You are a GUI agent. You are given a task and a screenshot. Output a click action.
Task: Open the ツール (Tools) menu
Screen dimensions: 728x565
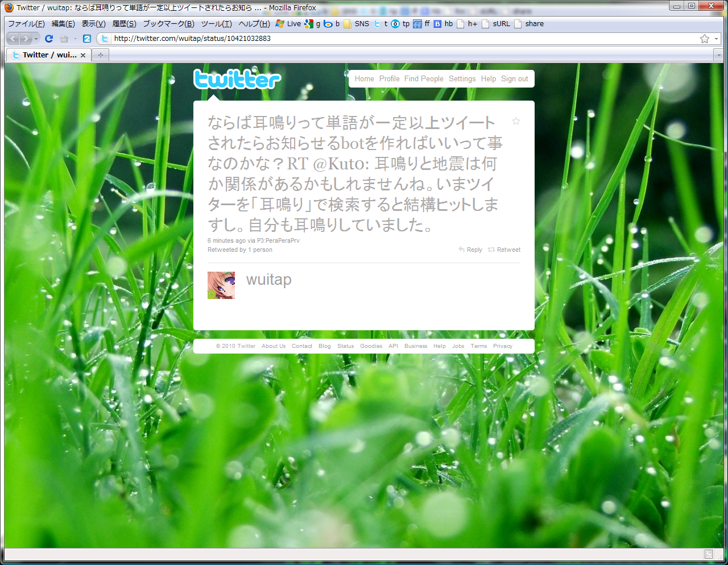pos(216,24)
